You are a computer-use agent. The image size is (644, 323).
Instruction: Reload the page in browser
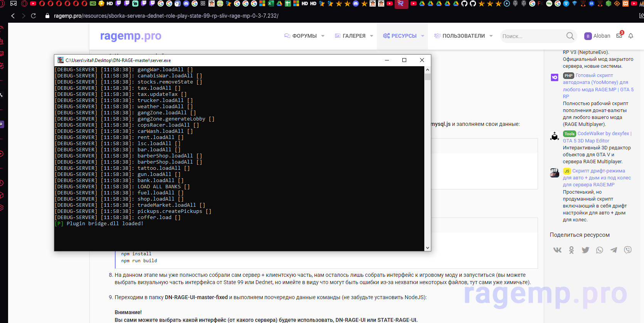click(34, 16)
